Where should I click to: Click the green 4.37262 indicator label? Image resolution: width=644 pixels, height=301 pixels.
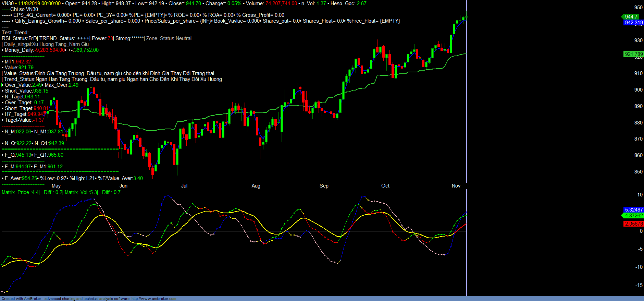coord(633,216)
